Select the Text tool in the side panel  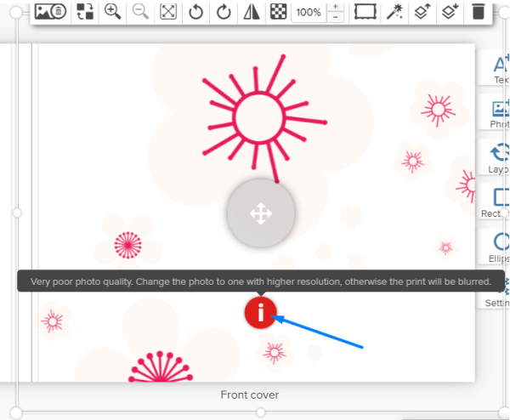point(500,66)
